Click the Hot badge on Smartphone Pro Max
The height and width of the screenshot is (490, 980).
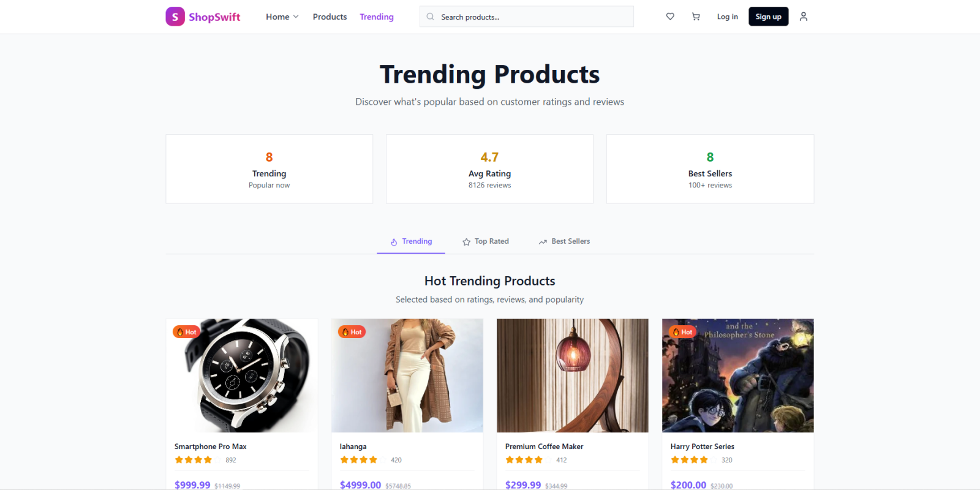click(186, 332)
